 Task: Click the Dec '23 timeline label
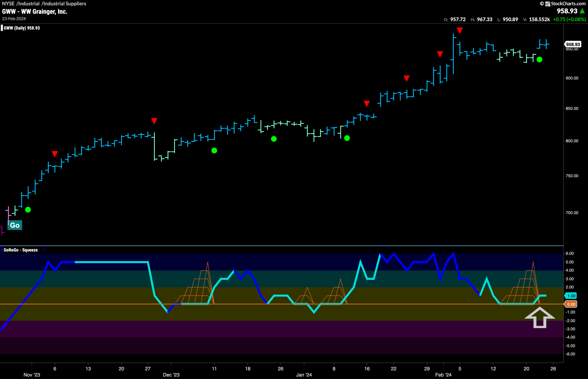[x=171, y=375]
